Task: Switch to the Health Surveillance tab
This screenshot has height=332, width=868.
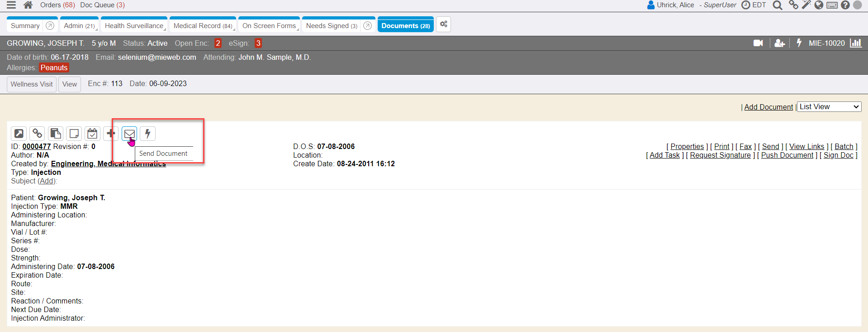Action: pos(134,26)
